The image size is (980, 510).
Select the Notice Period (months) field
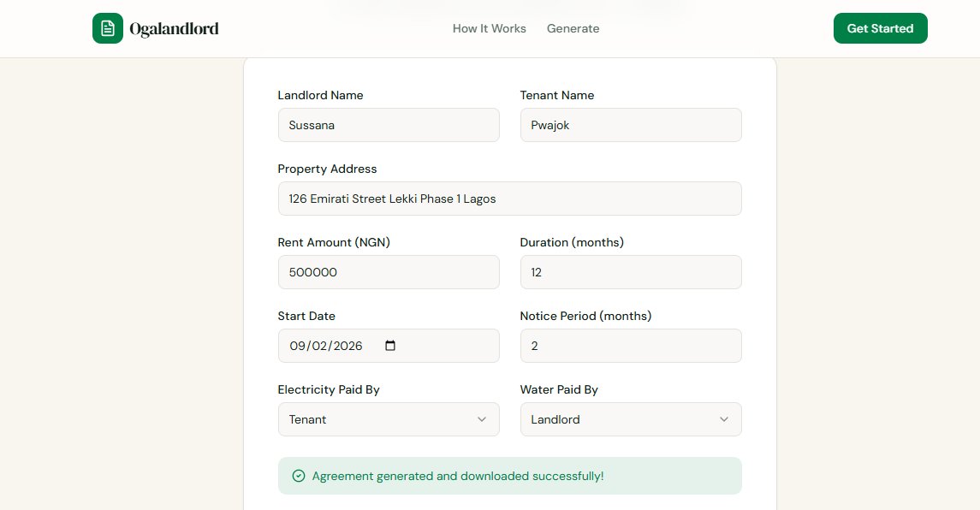pyautogui.click(x=631, y=346)
